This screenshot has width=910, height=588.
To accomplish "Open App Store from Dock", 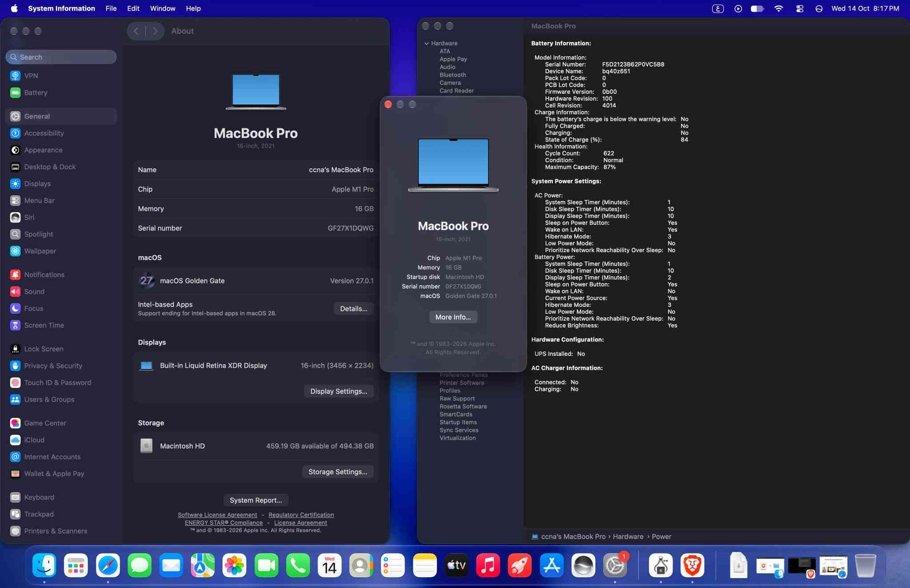I will [x=551, y=565].
